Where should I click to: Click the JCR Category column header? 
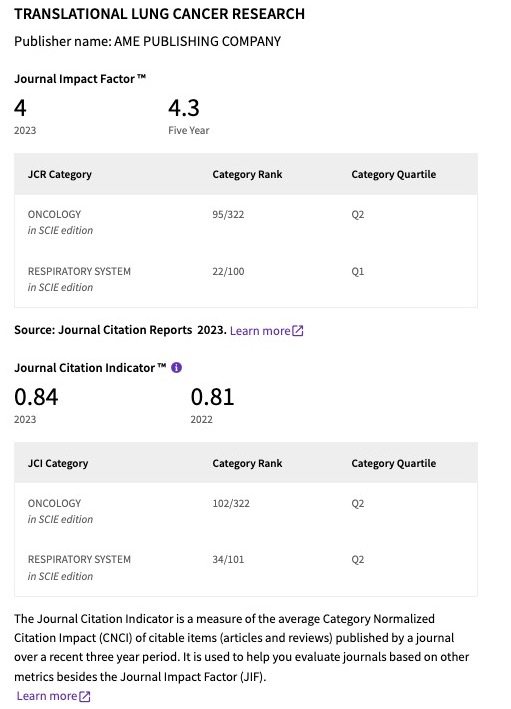tap(60, 175)
